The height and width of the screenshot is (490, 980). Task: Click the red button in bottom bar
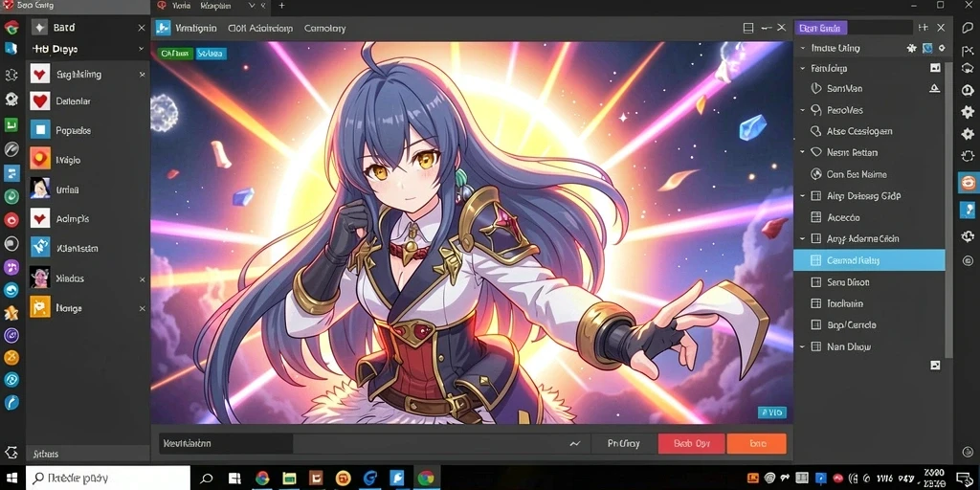point(691,444)
